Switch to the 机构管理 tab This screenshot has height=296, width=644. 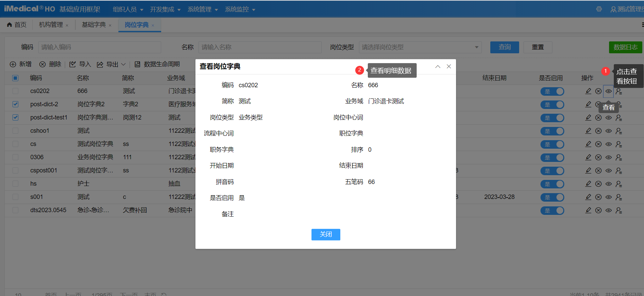pos(51,25)
